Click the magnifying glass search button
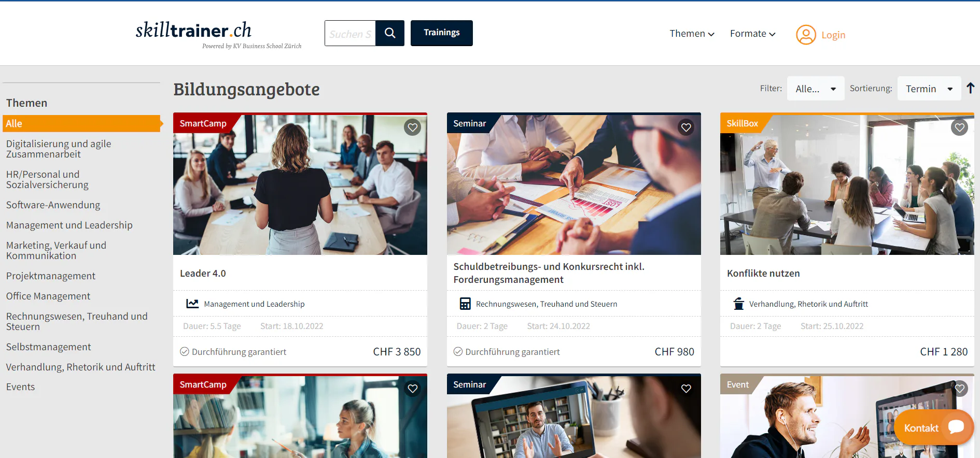The height and width of the screenshot is (458, 980). tap(390, 33)
